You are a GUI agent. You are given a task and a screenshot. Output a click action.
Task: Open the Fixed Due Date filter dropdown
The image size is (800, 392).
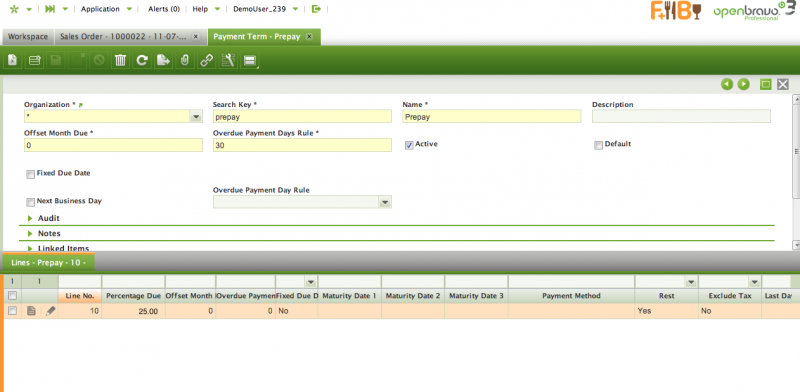pyautogui.click(x=311, y=282)
